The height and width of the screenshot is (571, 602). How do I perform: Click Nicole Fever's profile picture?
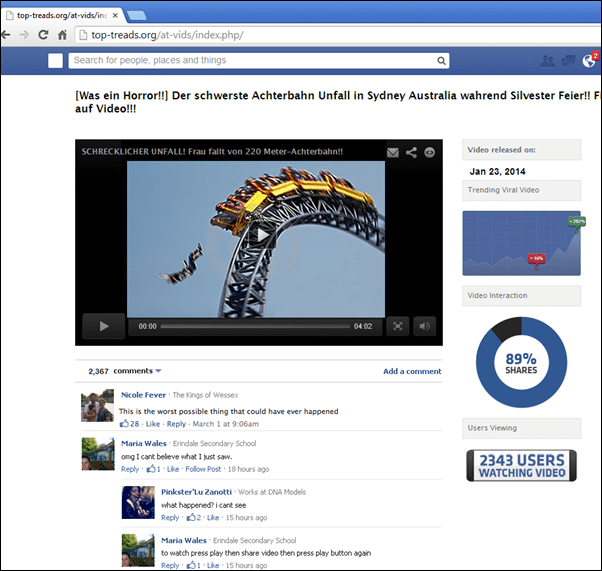[98, 405]
